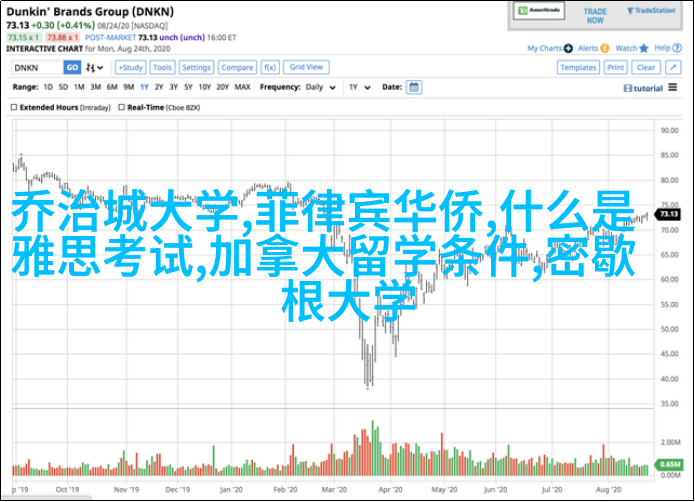695x502 pixels.
Task: Click the Watch link
Action: tap(626, 48)
